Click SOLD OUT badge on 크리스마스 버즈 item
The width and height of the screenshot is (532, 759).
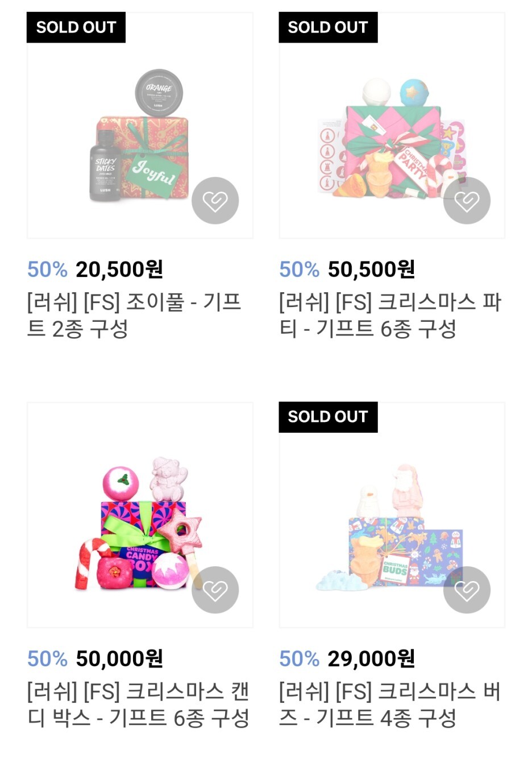tap(328, 417)
